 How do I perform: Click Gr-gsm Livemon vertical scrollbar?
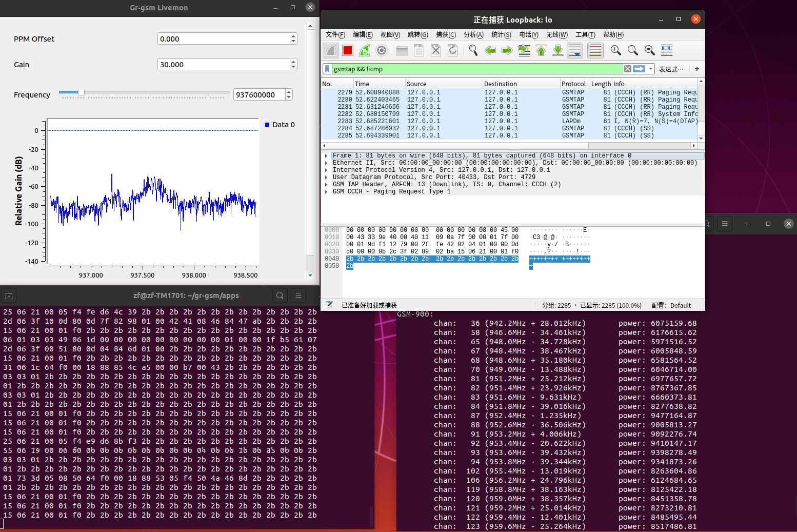[310, 150]
